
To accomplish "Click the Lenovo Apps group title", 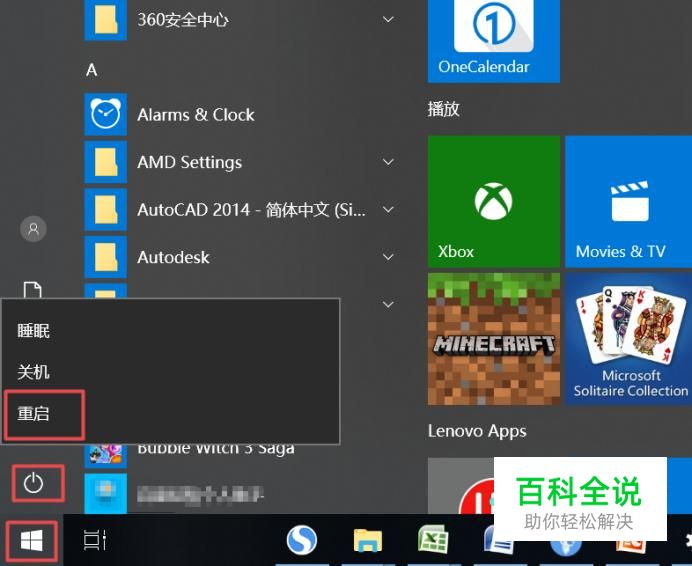I will tap(477, 430).
